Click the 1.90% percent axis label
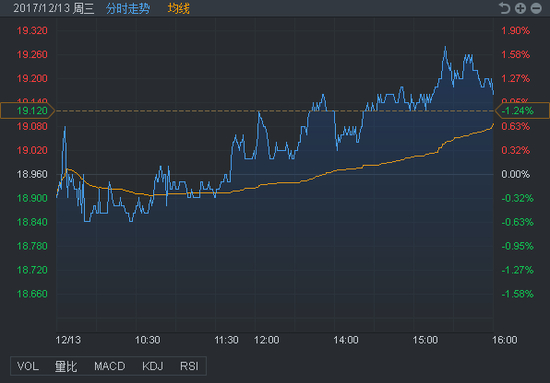Image resolution: width=550 pixels, height=383 pixels. (x=515, y=31)
